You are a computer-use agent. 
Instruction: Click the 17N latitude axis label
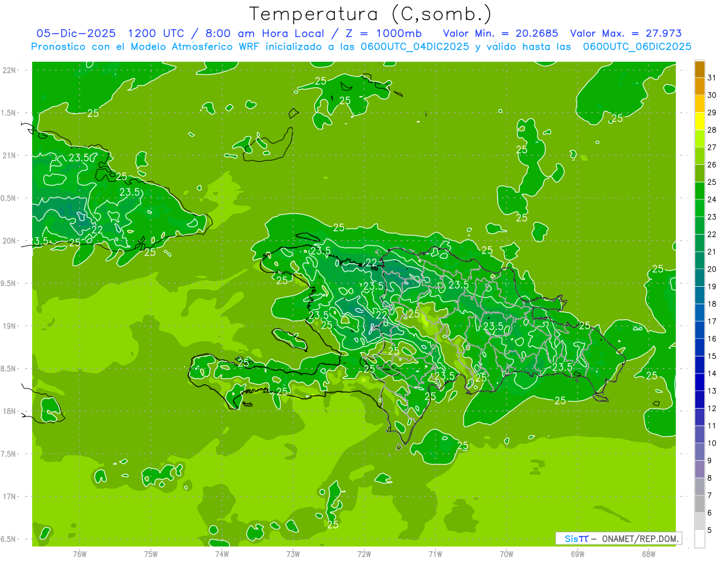(8, 497)
